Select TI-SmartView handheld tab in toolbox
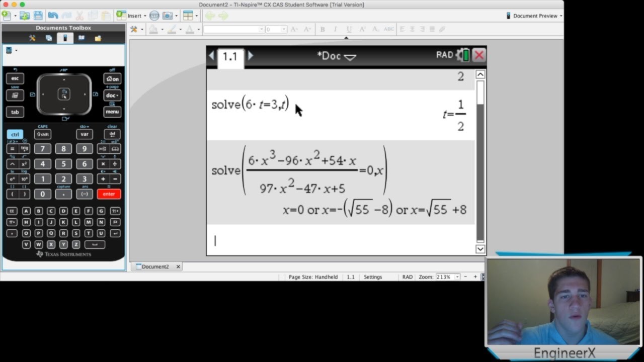Viewport: 644px width, 362px height. coord(65,38)
